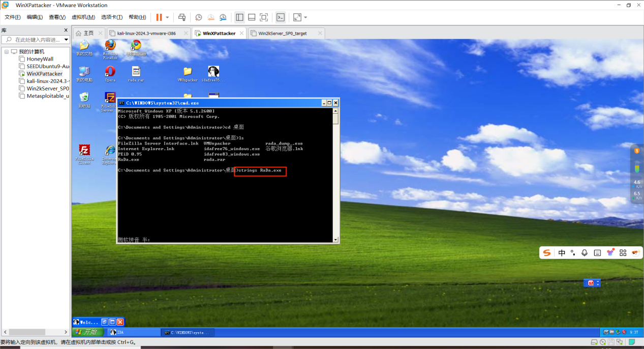The height and width of the screenshot is (349, 644).
Task: Switch to the Win2kServer_SP0_target tab
Action: point(282,33)
